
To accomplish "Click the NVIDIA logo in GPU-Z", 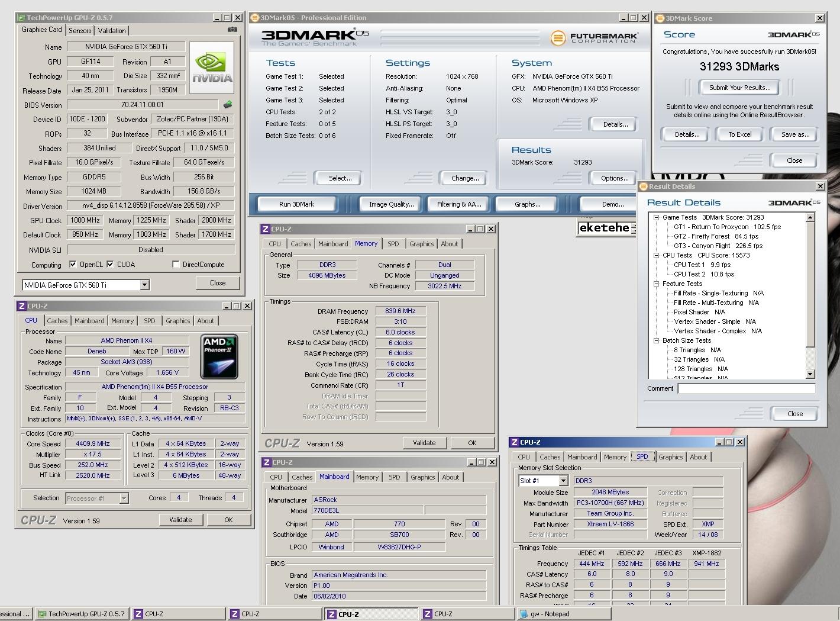I will tap(212, 67).
